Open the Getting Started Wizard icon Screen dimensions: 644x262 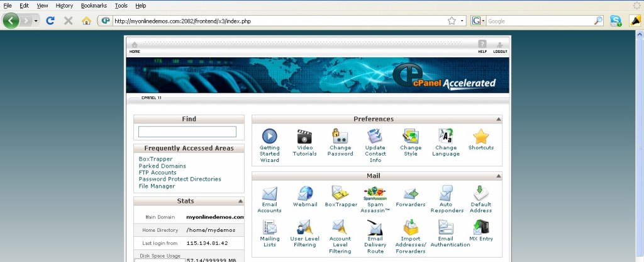269,136
